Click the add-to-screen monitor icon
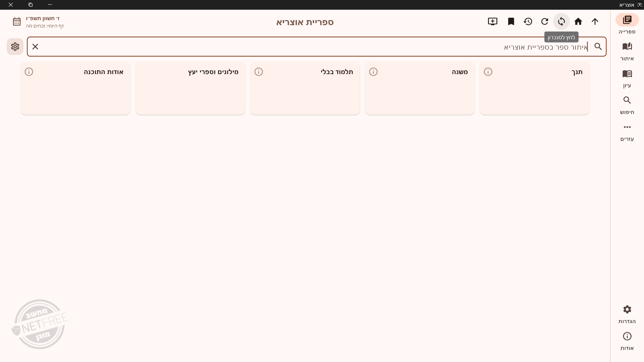The image size is (644, 362). (x=492, y=21)
